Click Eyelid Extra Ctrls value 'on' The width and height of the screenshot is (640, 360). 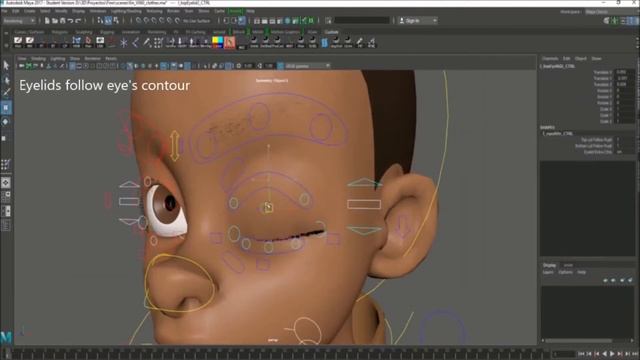click(625, 151)
